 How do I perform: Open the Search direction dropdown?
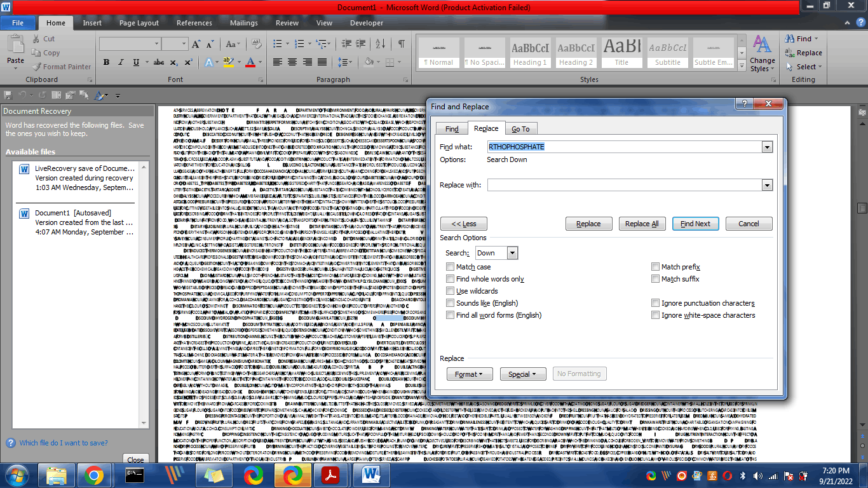click(512, 253)
